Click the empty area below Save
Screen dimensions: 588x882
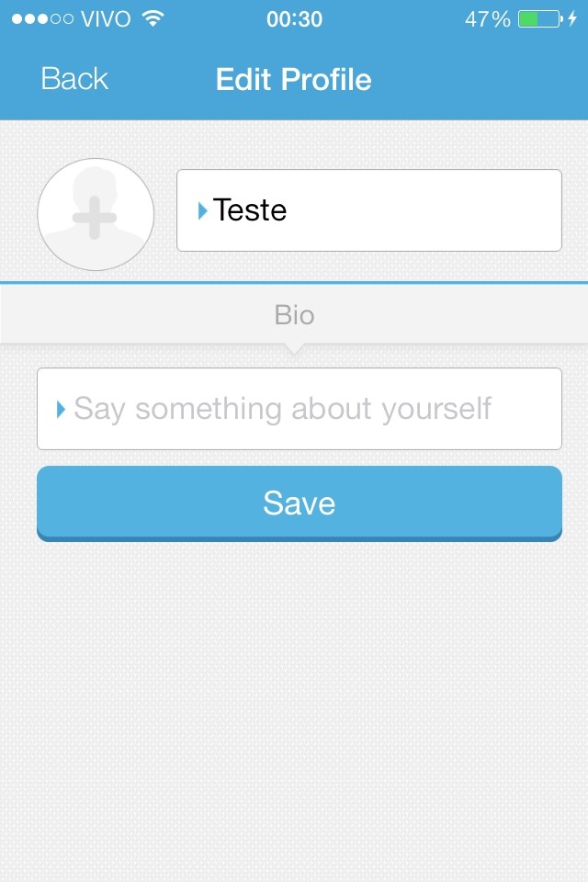pyautogui.click(x=294, y=708)
